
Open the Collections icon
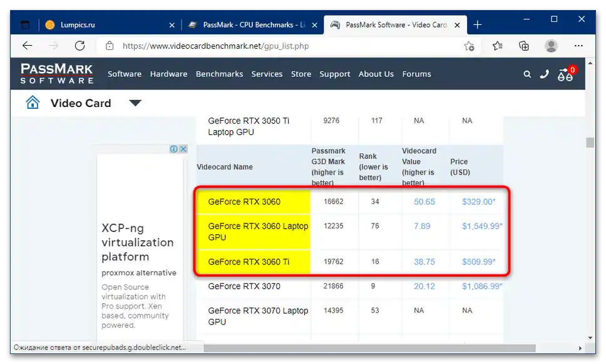tap(524, 46)
